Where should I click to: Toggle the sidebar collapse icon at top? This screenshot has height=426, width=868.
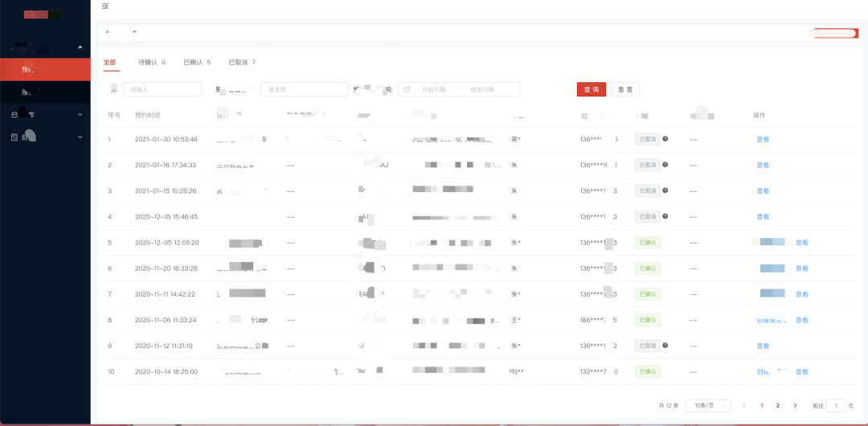point(105,6)
